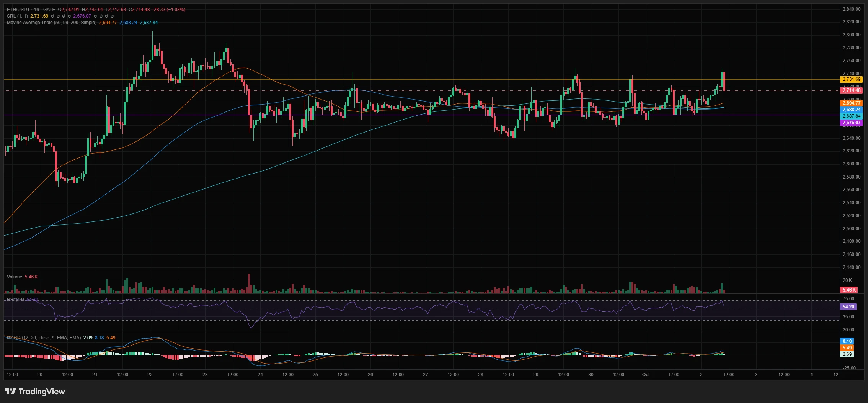Click the red 2,714.48 last-price tag
The image size is (868, 403).
[852, 90]
